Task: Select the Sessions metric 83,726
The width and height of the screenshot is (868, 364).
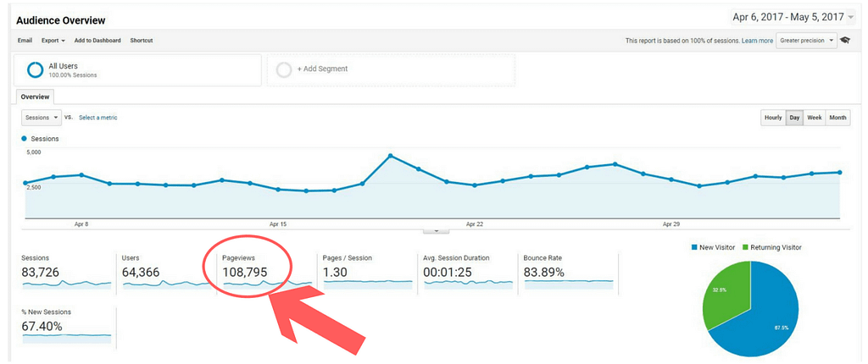Action: pyautogui.click(x=41, y=273)
